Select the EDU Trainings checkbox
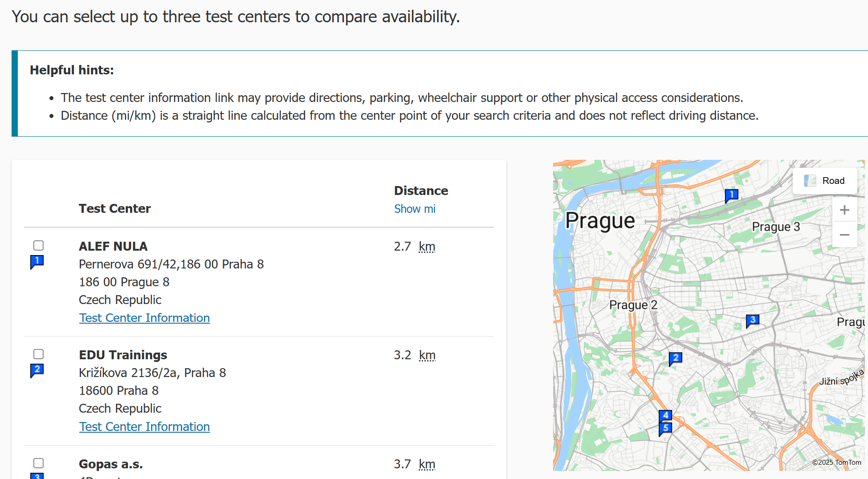Viewport: 868px width, 479px height. 39,354
